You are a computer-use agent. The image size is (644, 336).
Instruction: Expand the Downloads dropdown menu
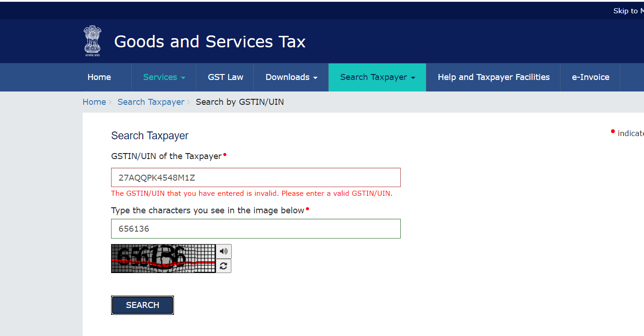click(291, 77)
